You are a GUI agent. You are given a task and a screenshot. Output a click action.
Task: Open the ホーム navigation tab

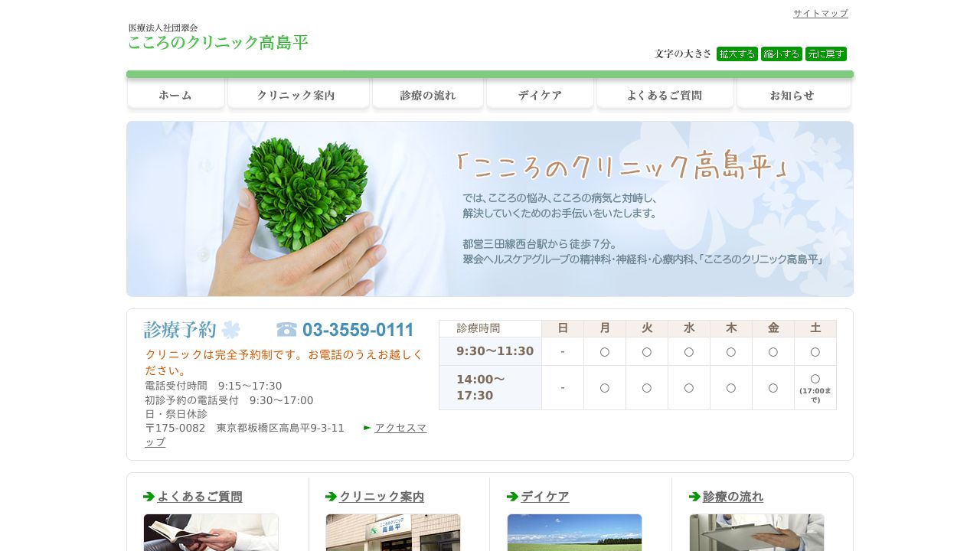click(x=176, y=96)
